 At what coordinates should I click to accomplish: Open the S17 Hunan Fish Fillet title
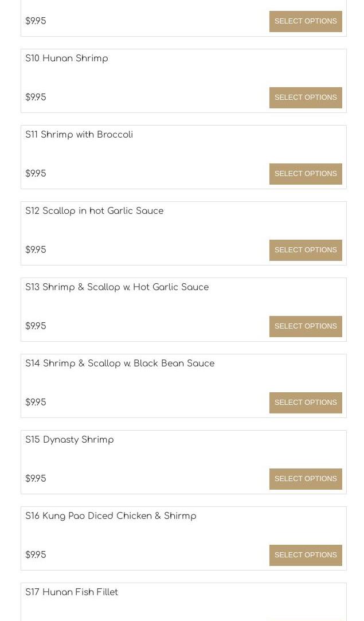point(72,592)
